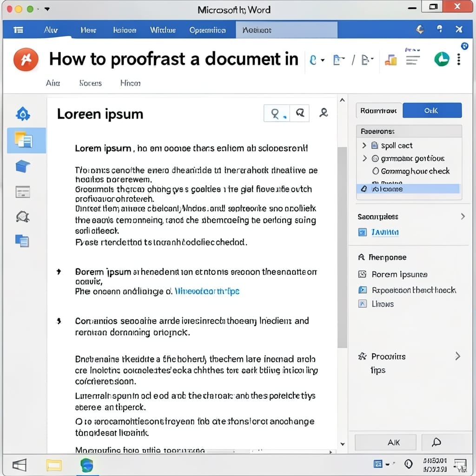Open the File Explorer folder in the taskbar

pyautogui.click(x=54, y=465)
